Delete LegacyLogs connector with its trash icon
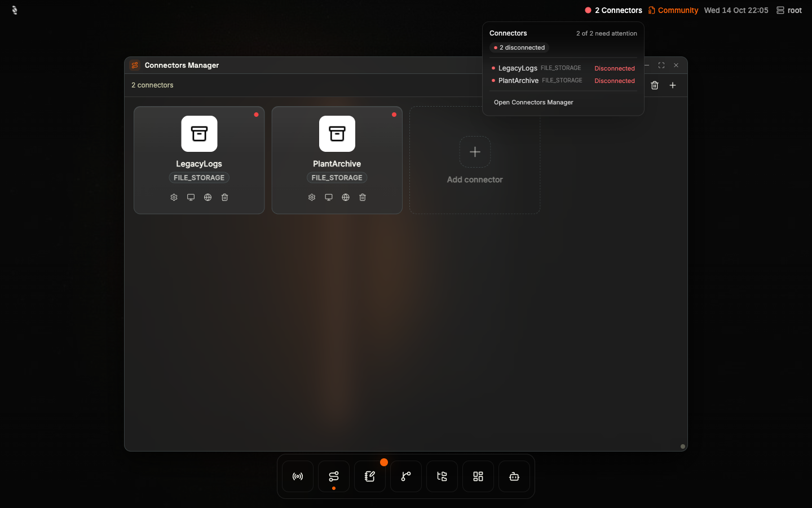This screenshot has width=812, height=508. (224, 198)
